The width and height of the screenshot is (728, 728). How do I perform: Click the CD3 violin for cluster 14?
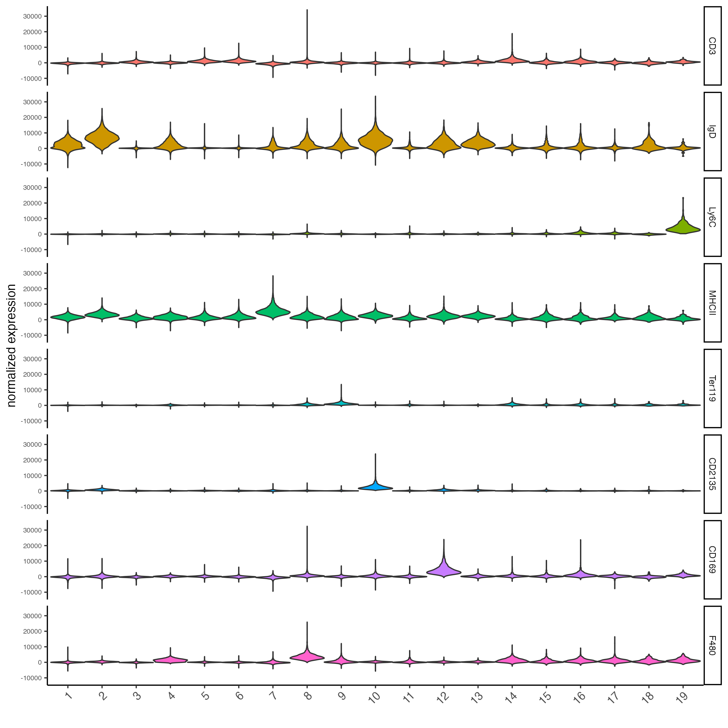(x=512, y=60)
